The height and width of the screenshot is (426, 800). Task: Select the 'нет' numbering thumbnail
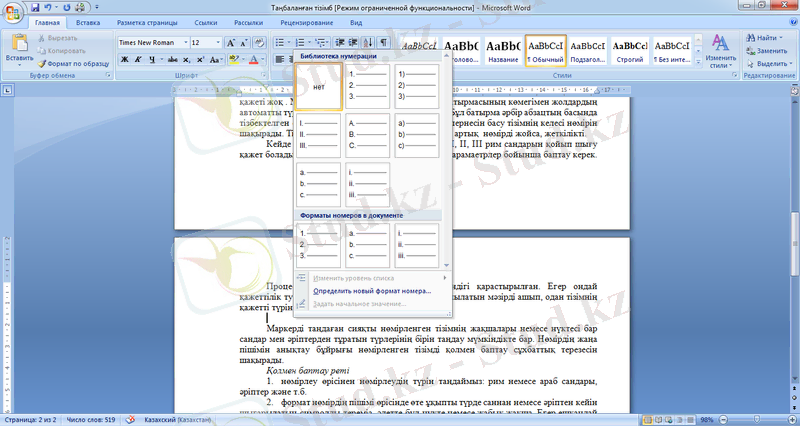(x=319, y=87)
